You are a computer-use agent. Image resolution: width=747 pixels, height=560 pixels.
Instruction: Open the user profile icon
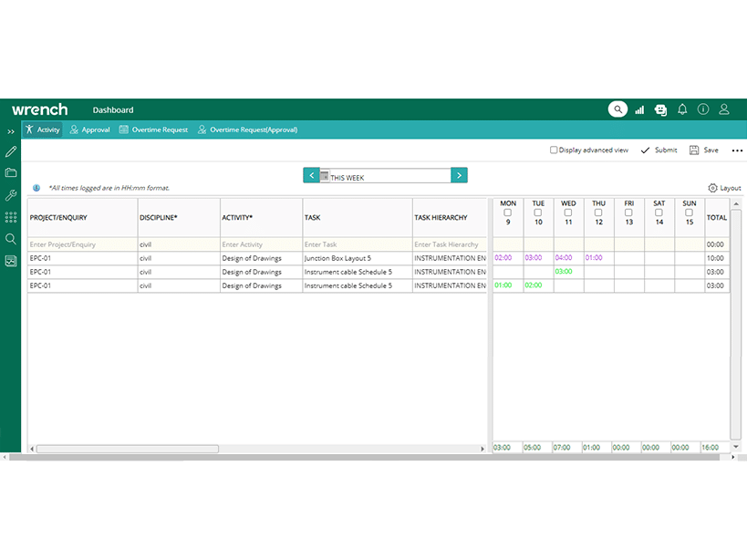(724, 109)
